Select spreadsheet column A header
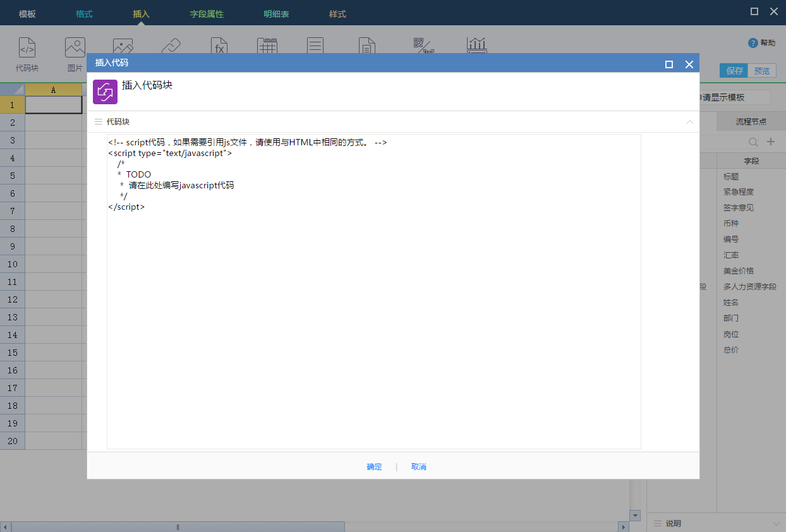 53,90
